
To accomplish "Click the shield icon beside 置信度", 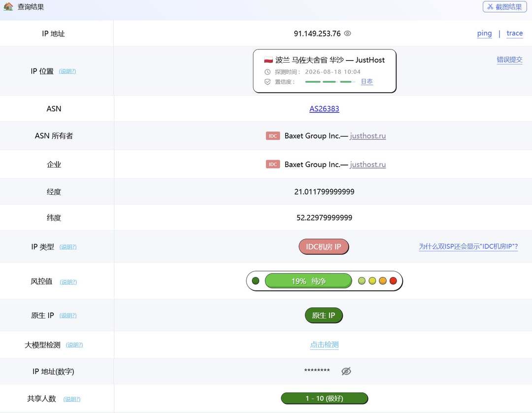I will 267,82.
